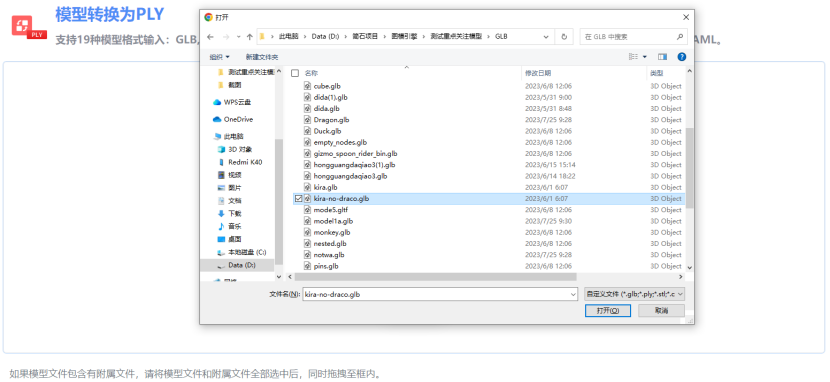This screenshot has width=830, height=382.
Task: Click Data (D:) in the breadcrumb path
Action: click(325, 37)
